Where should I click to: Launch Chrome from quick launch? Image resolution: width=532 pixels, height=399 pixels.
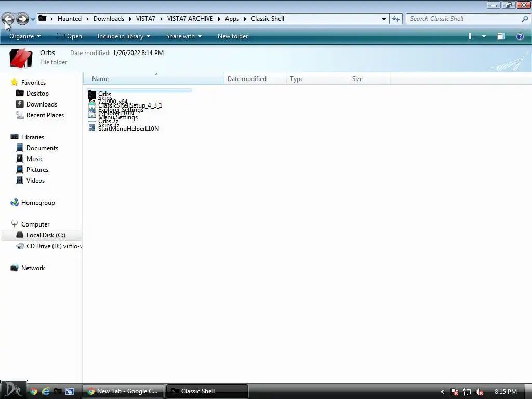coord(34,391)
